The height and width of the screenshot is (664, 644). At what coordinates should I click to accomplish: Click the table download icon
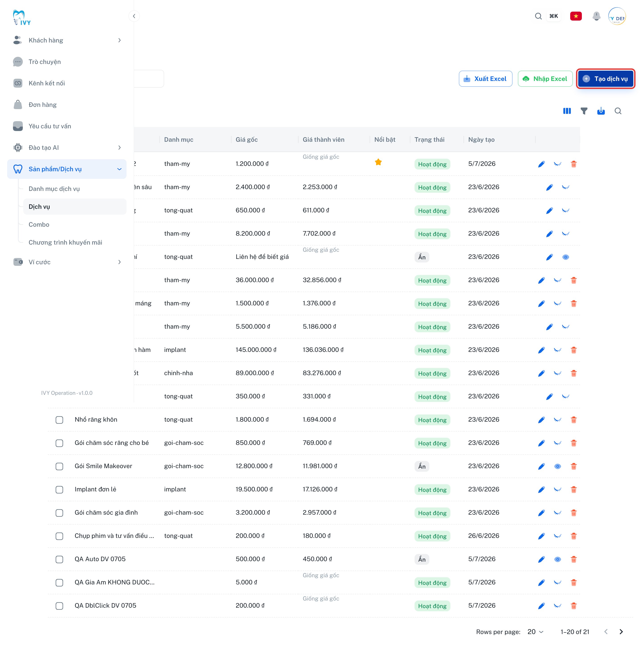tap(601, 111)
